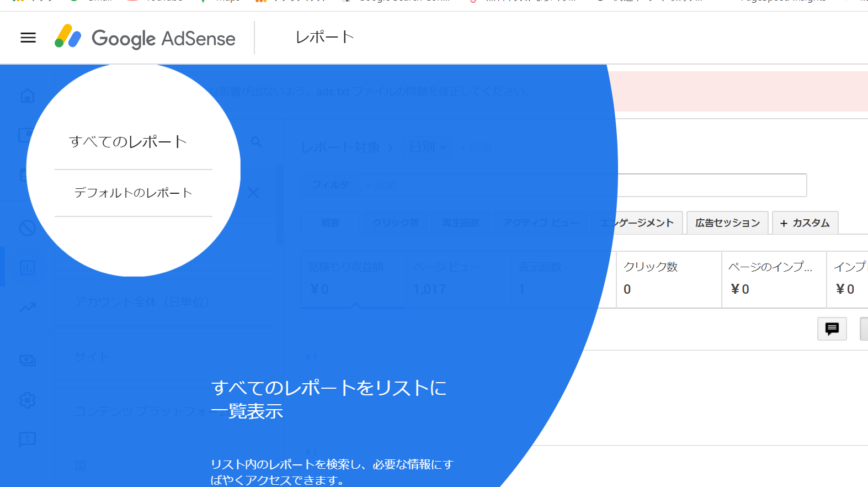868x487 pixels.
Task: Open the blocking controls icon in the sidebar
Action: [27, 227]
